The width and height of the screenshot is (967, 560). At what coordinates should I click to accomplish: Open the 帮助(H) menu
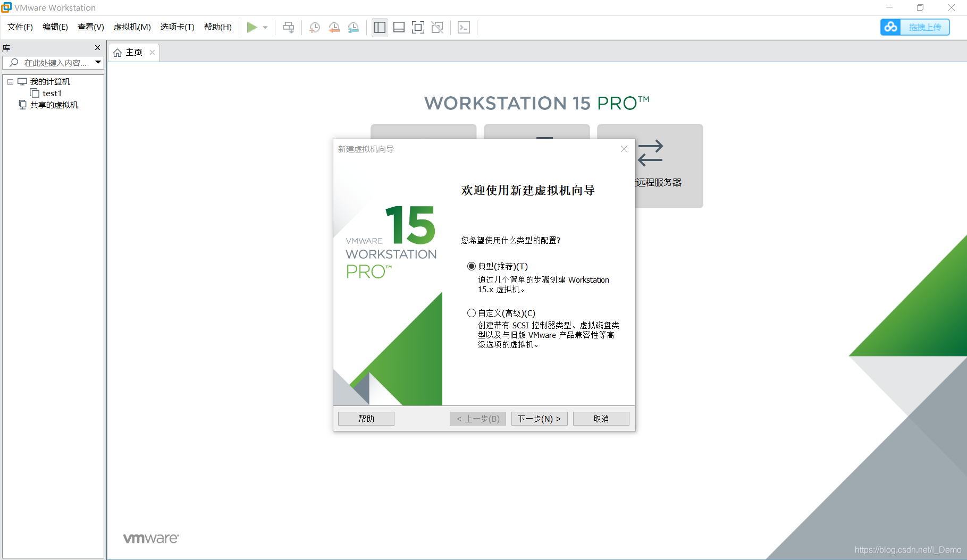[218, 27]
